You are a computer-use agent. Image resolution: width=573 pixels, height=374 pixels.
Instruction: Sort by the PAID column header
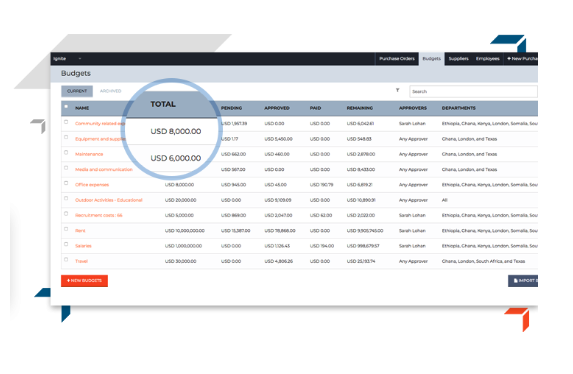[315, 108]
